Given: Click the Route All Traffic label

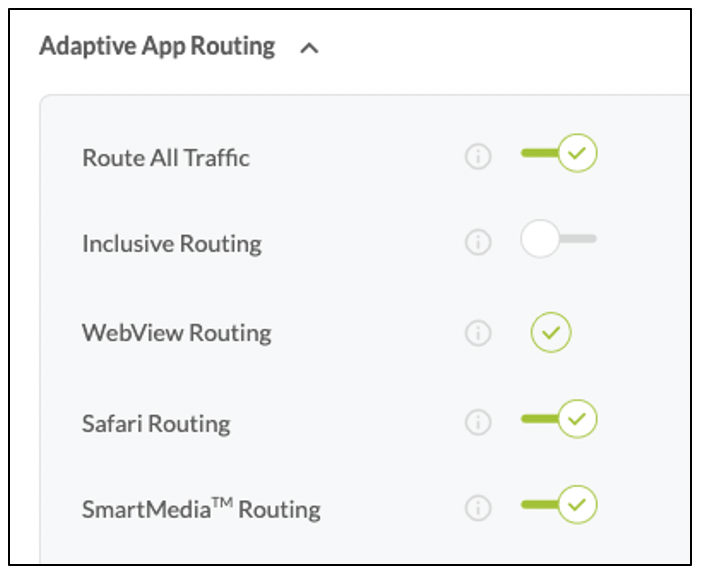Looking at the screenshot, I should pyautogui.click(x=166, y=158).
